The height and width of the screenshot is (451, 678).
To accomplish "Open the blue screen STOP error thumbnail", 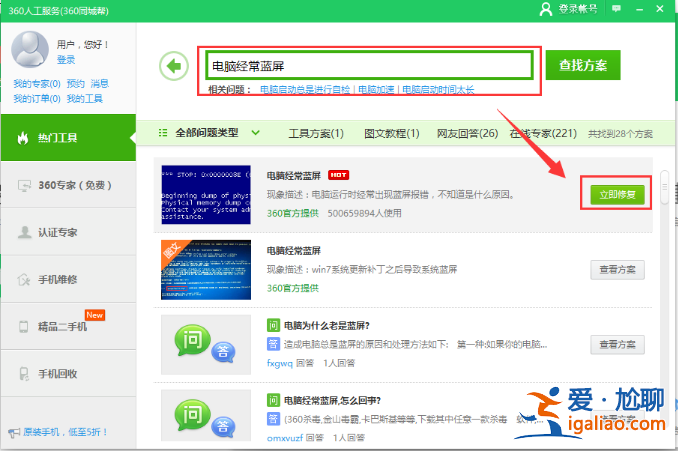I will click(206, 195).
